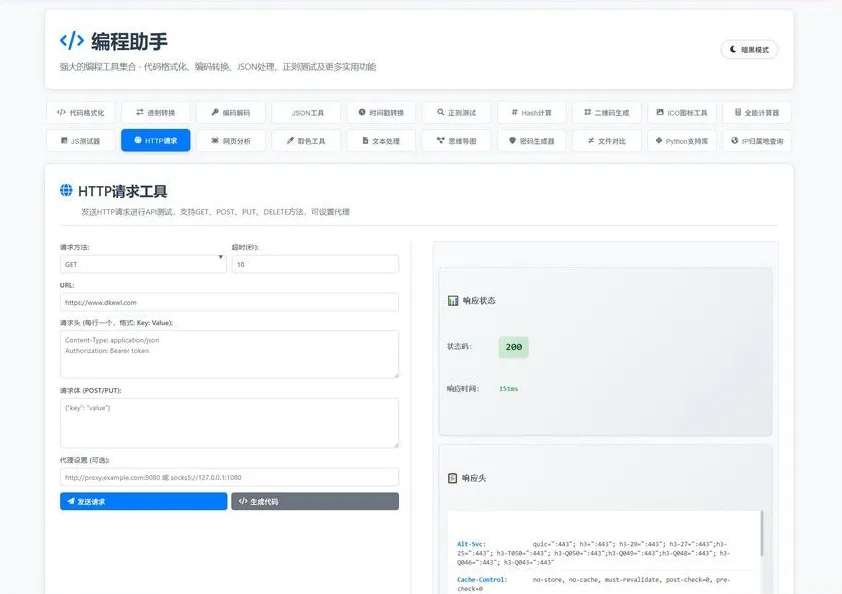Screen dimensions: 842x594
Task: Open the 时间戳转换 converter
Action: pos(380,111)
